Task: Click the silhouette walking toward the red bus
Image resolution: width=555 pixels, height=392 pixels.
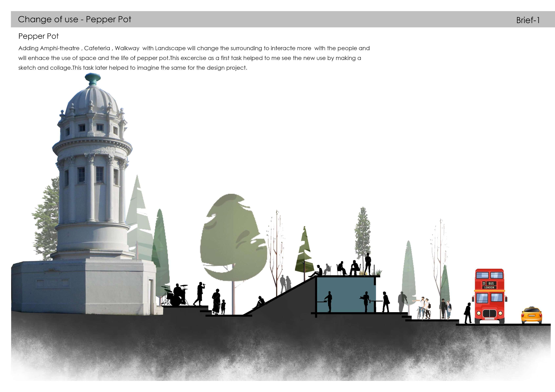Action: pos(468,313)
